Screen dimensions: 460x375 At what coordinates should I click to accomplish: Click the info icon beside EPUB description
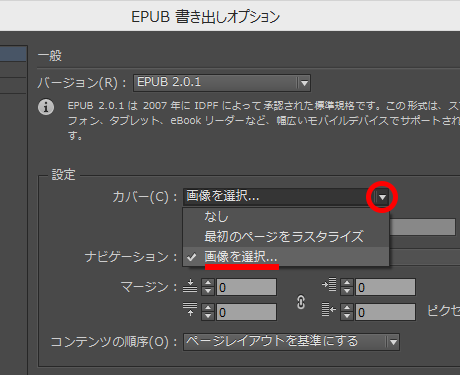pos(46,107)
